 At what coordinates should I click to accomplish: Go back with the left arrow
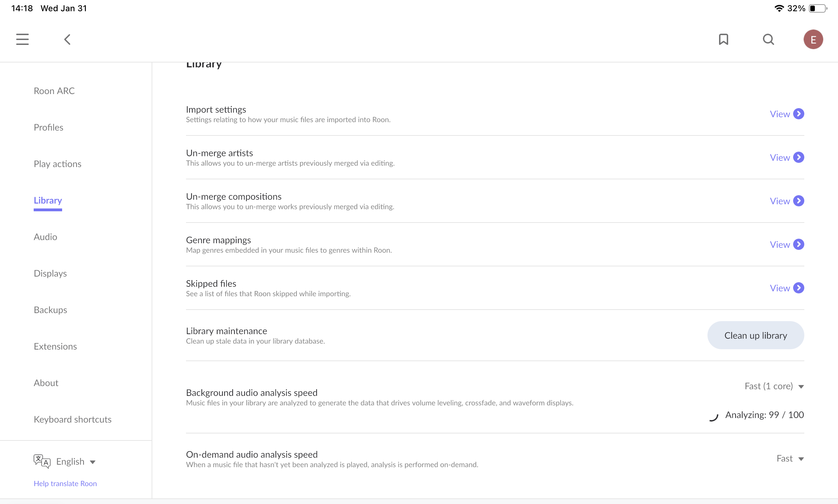(67, 39)
